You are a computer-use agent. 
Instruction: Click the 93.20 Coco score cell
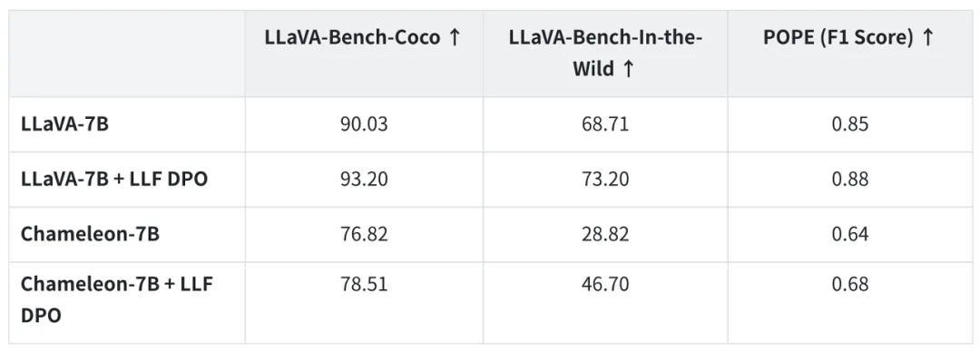(x=364, y=180)
